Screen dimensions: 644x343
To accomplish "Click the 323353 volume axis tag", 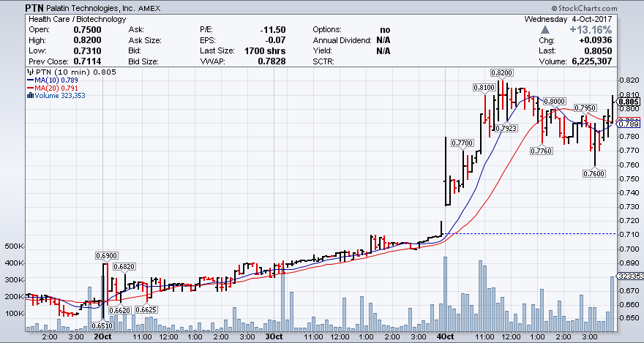I will point(629,277).
